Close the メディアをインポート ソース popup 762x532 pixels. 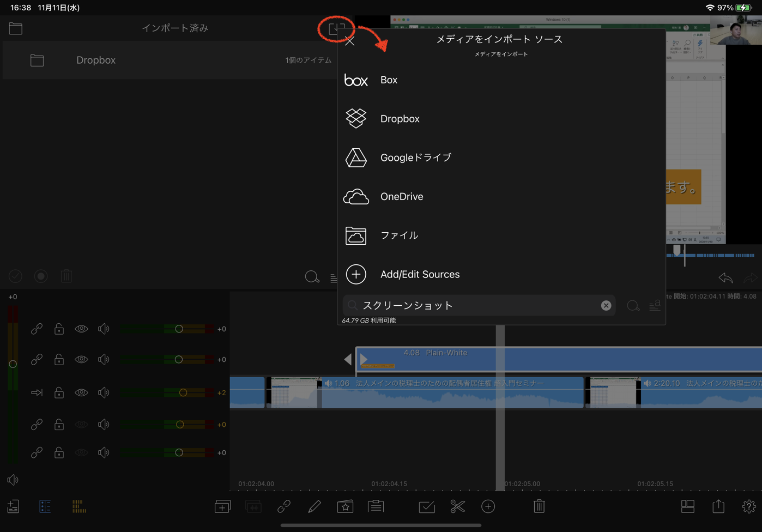350,41
